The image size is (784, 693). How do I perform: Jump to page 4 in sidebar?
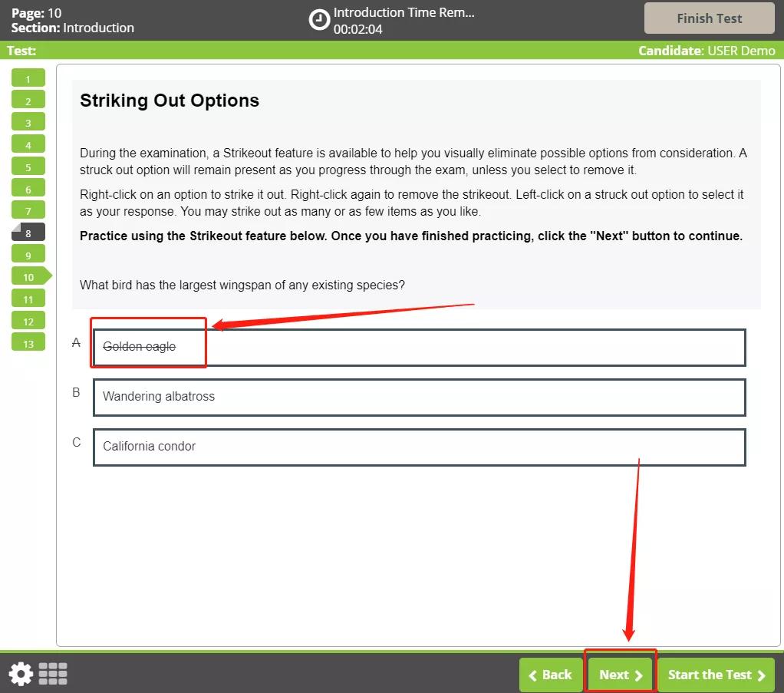click(x=28, y=144)
